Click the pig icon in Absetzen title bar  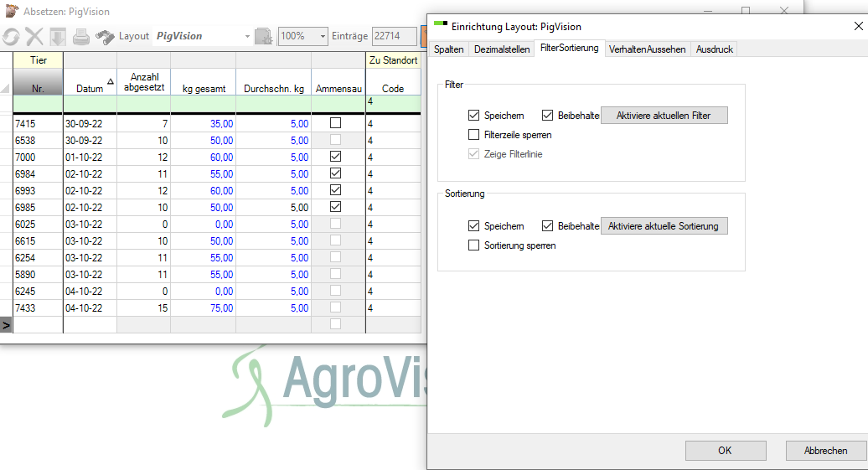point(12,11)
